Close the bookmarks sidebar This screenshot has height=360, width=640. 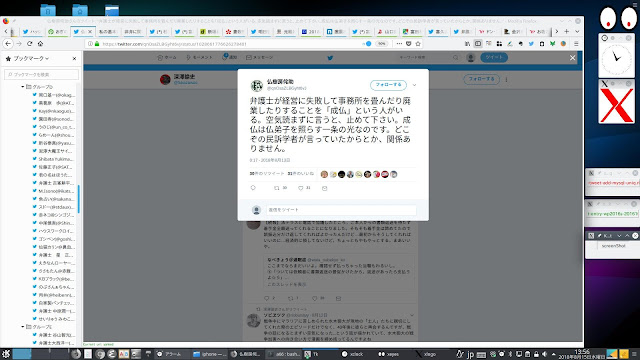[74, 58]
